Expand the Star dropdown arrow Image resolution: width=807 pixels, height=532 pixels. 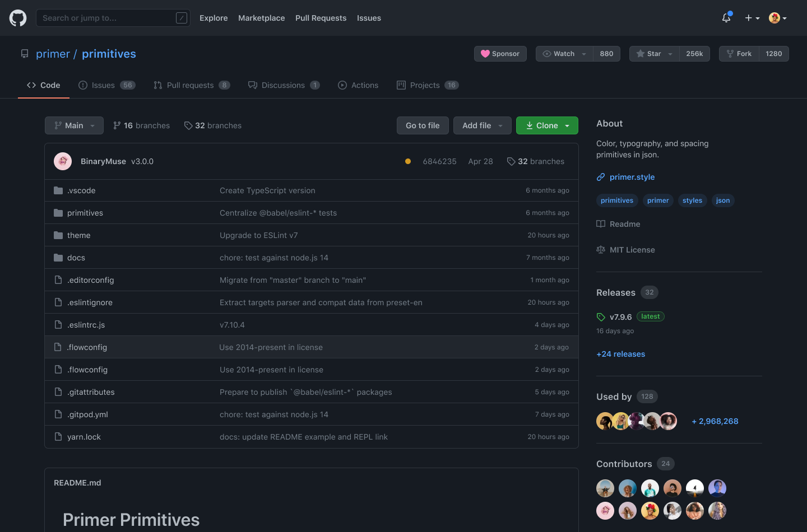(670, 54)
